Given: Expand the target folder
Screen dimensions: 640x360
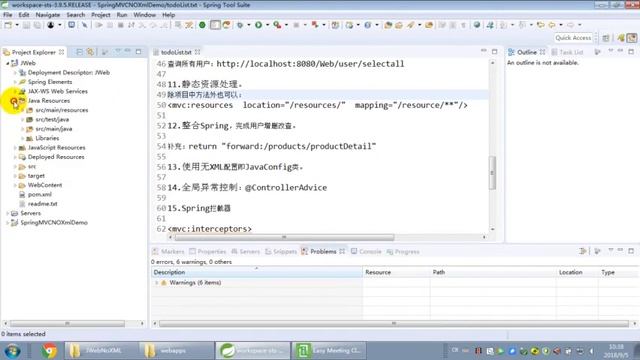Looking at the screenshot, I should tap(15, 176).
